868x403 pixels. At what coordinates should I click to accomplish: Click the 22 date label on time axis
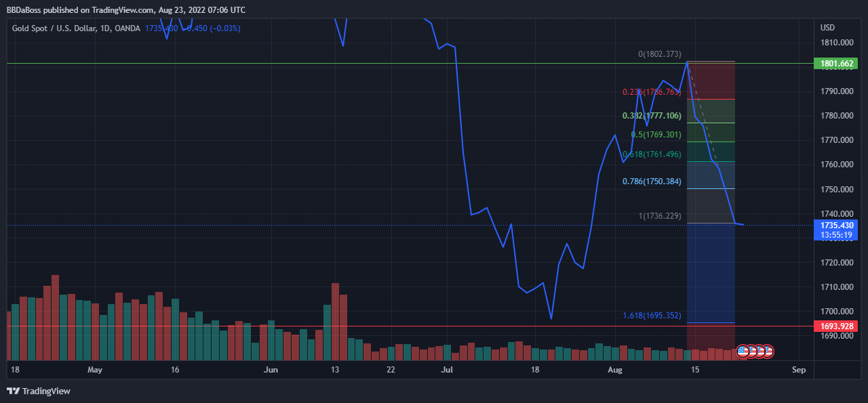coord(391,370)
